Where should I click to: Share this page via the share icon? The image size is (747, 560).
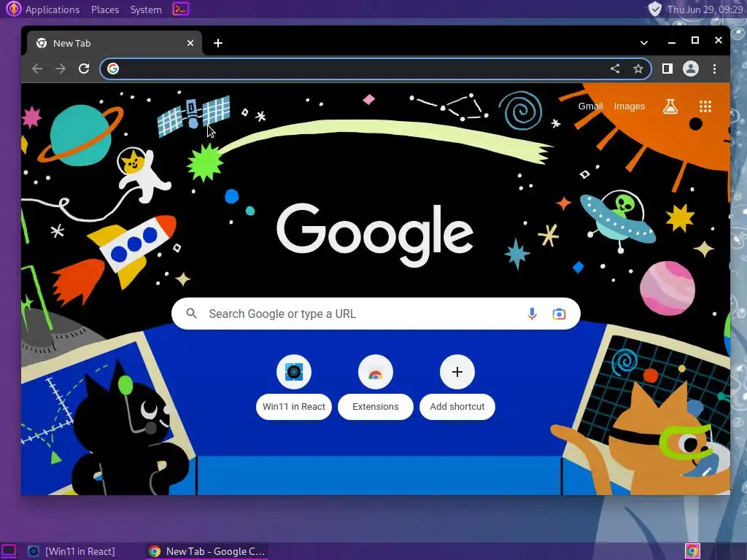click(x=615, y=69)
